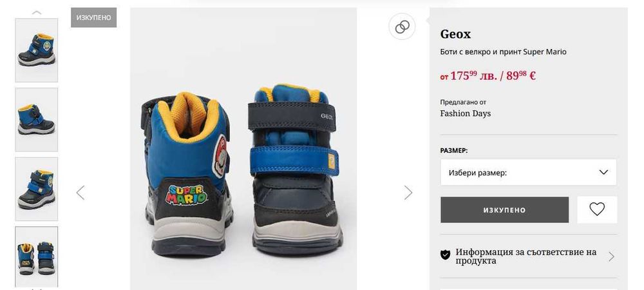Select the fourth thumbnail showing the boots' back view

pos(37,256)
